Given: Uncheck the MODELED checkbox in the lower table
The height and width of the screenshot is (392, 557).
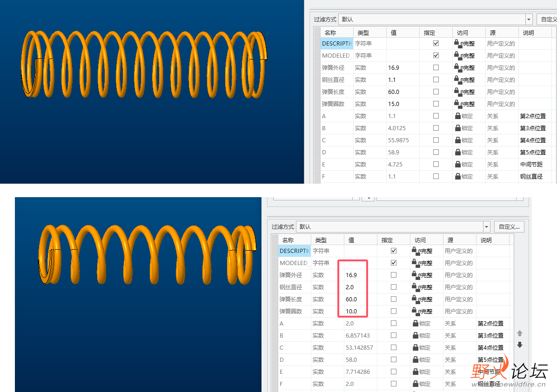Looking at the screenshot, I should pos(394,263).
